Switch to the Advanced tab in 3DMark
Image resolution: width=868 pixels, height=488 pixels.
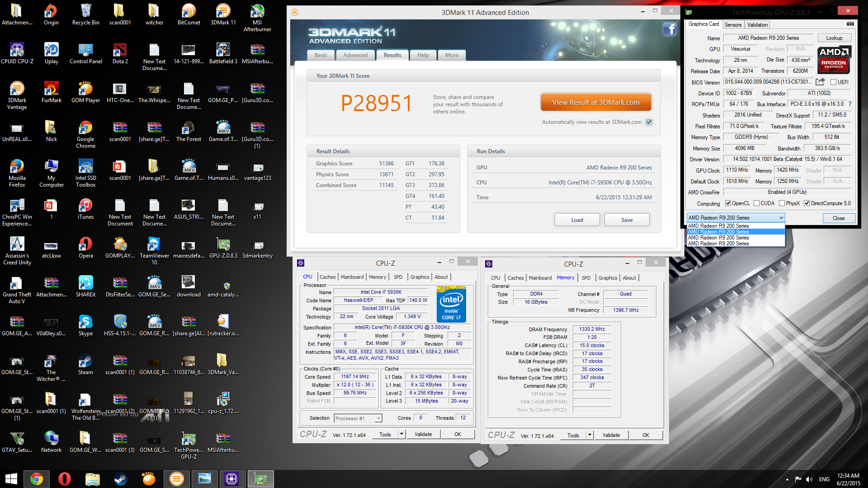(x=355, y=55)
